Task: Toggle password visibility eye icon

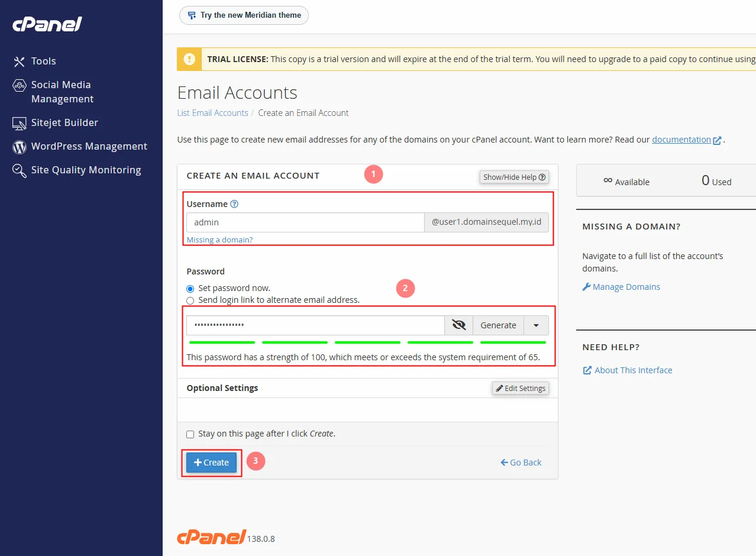Action: pyautogui.click(x=459, y=325)
